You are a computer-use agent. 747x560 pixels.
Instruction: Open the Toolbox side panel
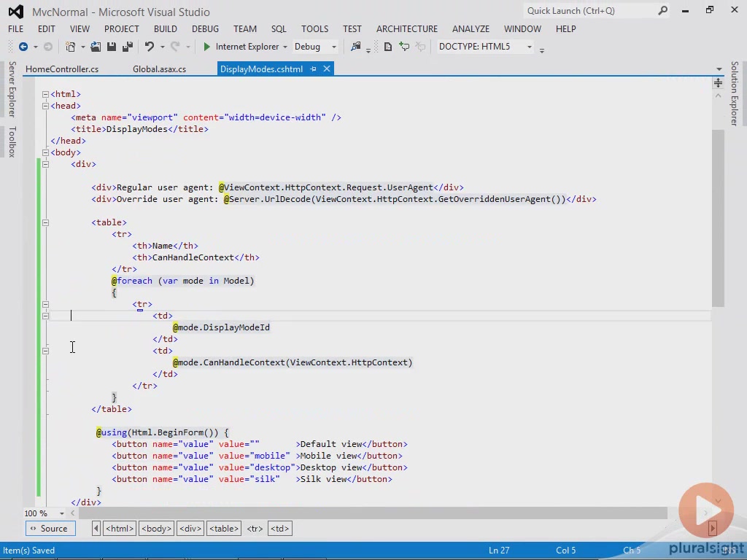[12, 141]
